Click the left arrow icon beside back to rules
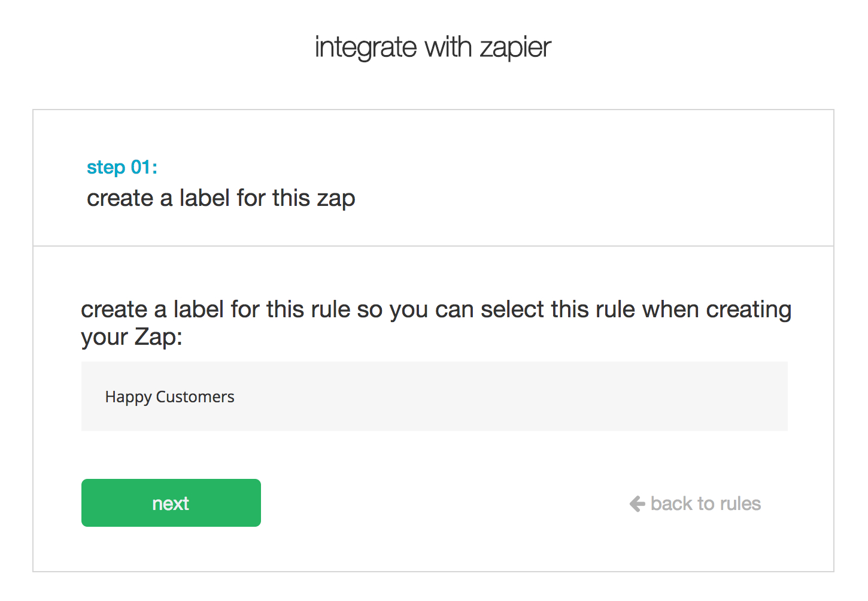 [x=637, y=504]
